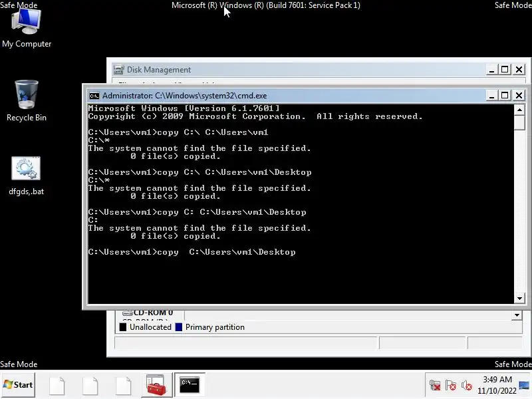Viewport: 532px width, 399px height.
Task: Click the cmd scrollbar up arrow
Action: pos(519,110)
